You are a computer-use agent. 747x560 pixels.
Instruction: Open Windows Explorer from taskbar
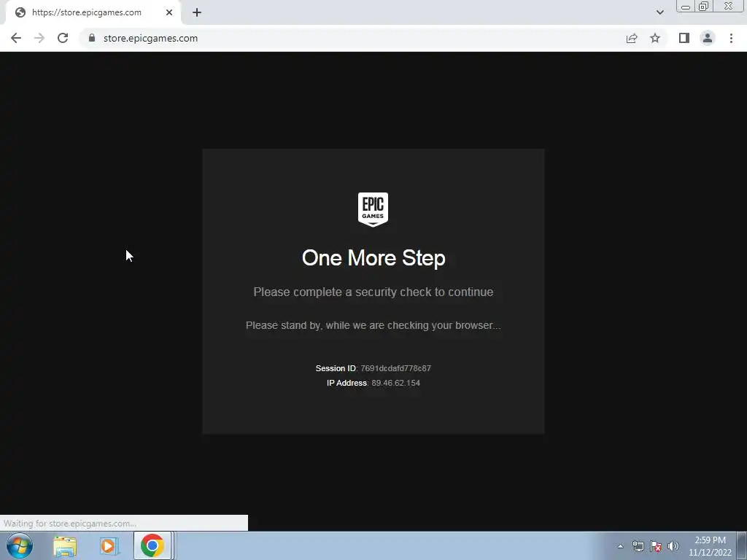pos(65,545)
